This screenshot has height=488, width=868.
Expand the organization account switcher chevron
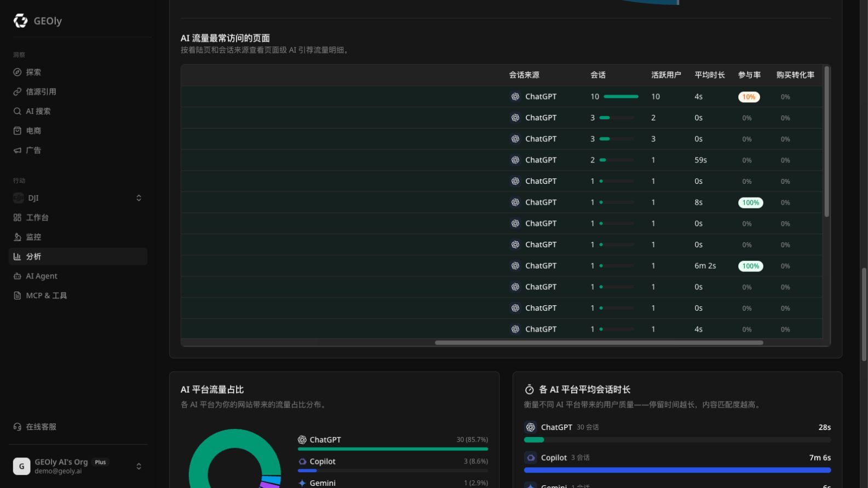pos(139,466)
